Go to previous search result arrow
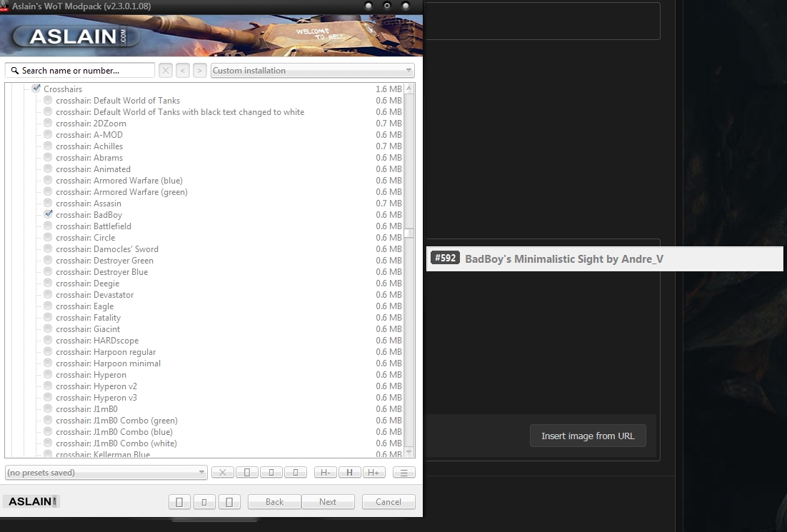 pyautogui.click(x=183, y=71)
